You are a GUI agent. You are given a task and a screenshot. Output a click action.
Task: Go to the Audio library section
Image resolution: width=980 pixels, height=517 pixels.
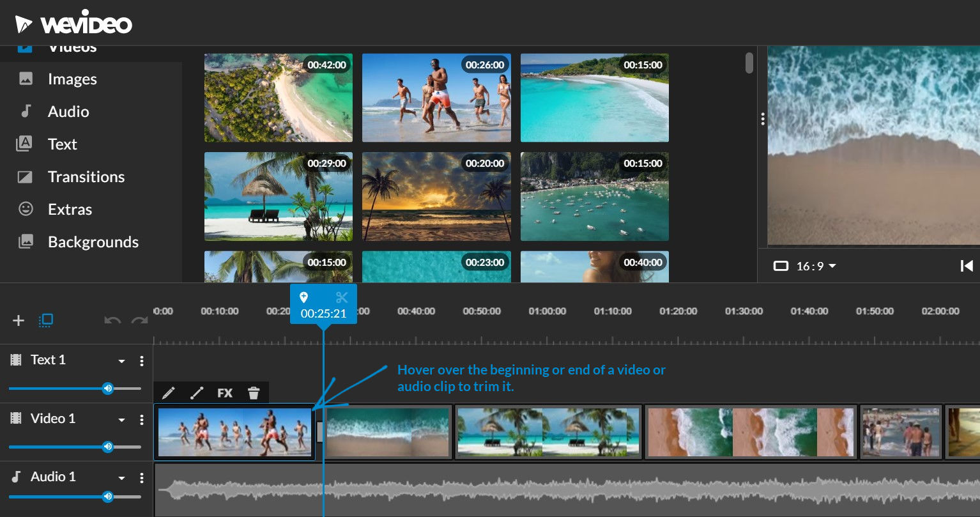click(68, 112)
